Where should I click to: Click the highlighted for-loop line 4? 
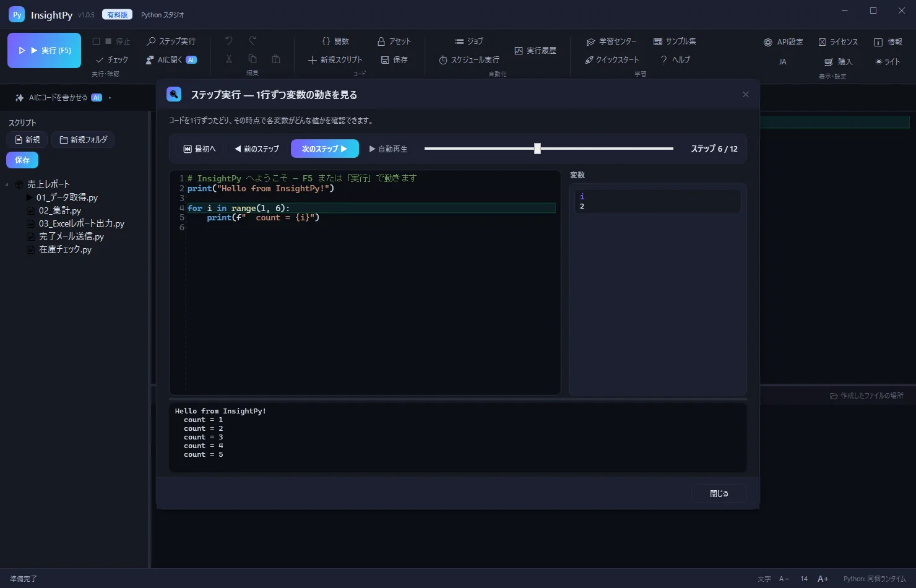coord(371,208)
